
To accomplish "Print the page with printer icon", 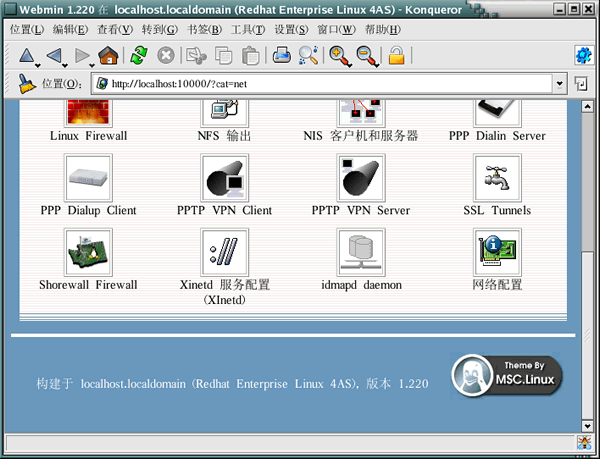I will 282,55.
